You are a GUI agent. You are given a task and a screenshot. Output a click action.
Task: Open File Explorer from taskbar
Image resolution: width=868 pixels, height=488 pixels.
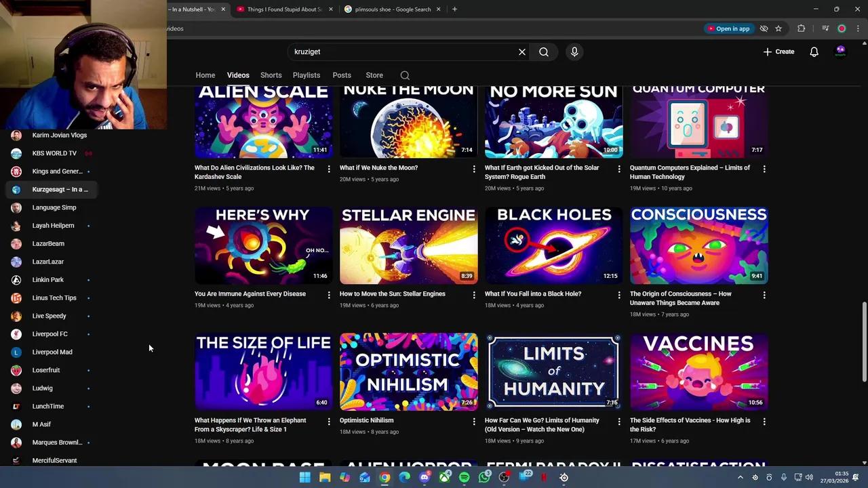(x=325, y=478)
